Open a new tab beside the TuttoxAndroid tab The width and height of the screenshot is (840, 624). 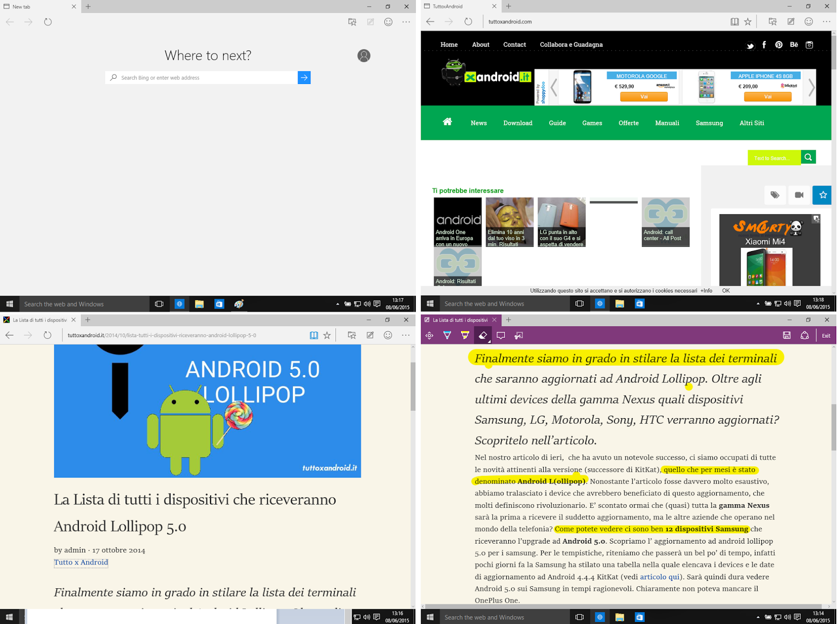(508, 6)
